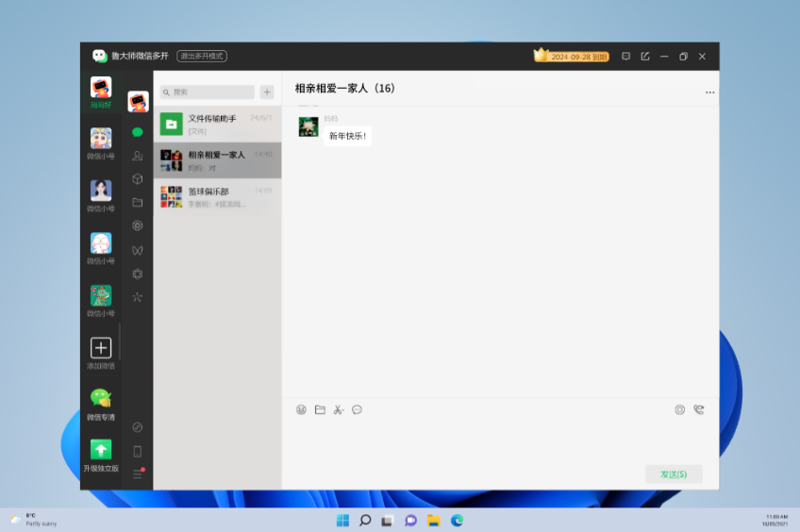Open the Contacts icon in sidebar
This screenshot has width=800, height=532.
(138, 156)
